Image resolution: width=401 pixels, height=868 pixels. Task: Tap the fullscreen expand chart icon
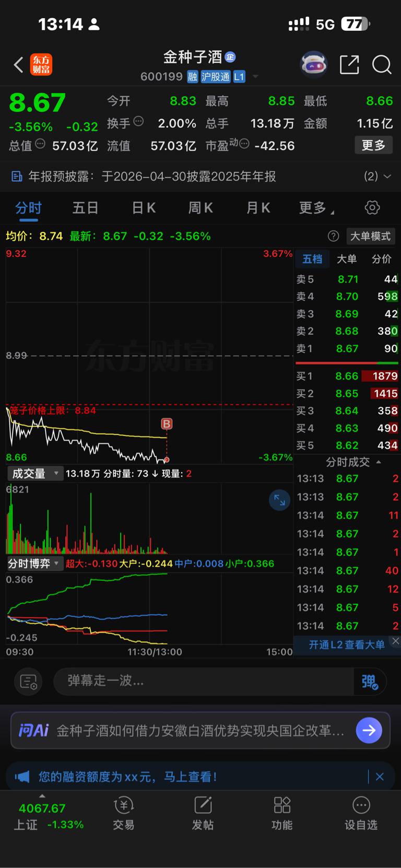pyautogui.click(x=279, y=500)
